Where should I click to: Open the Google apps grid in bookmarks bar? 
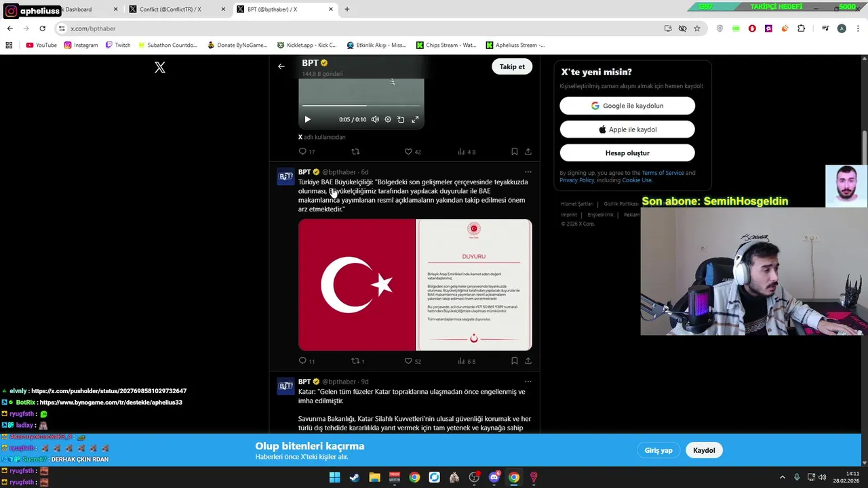[9, 45]
